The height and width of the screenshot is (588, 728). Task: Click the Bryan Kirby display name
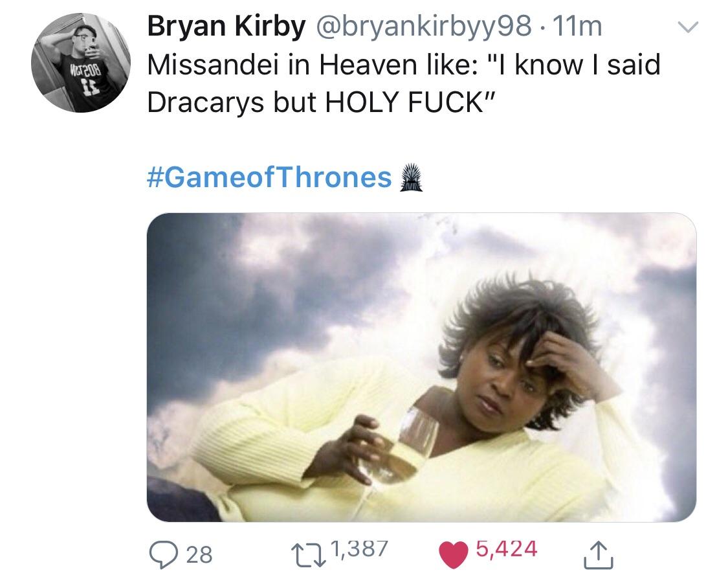click(226, 26)
